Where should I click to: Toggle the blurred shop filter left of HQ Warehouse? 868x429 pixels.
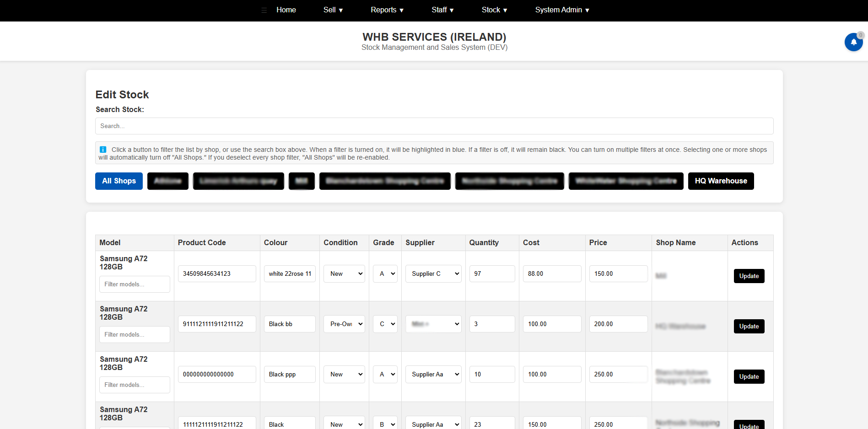(x=626, y=181)
